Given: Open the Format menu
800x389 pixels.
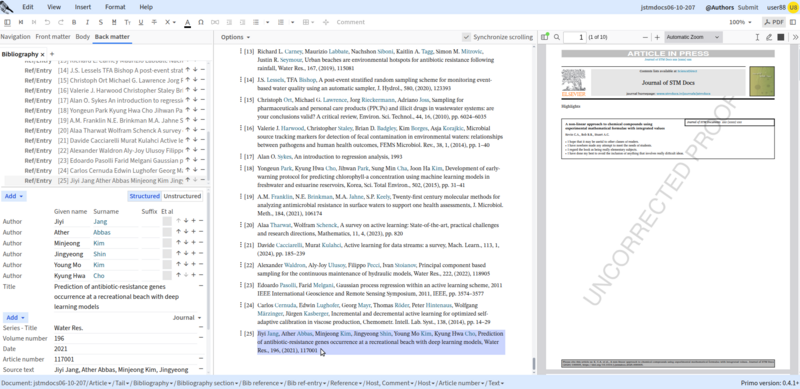Looking at the screenshot, I should coord(115,7).
